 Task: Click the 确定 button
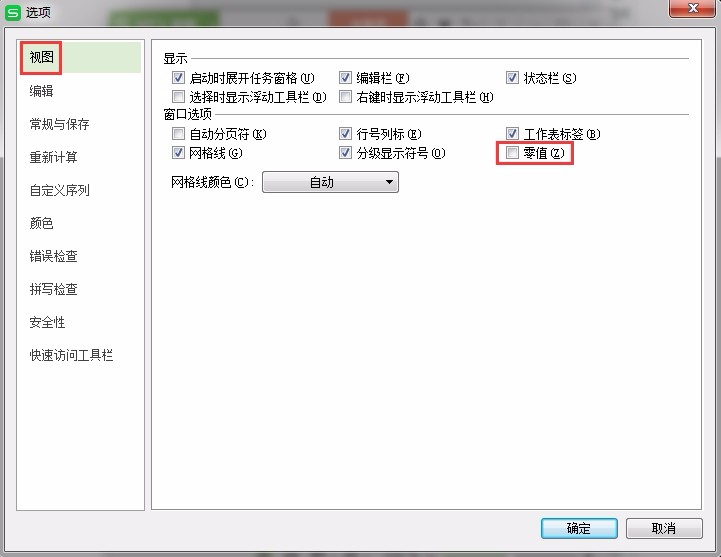pyautogui.click(x=579, y=528)
